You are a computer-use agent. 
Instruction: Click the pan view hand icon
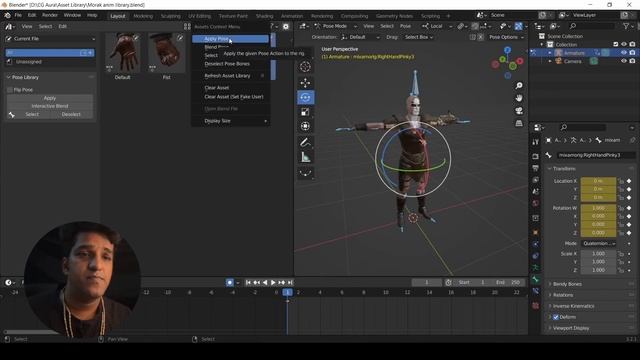[519, 98]
